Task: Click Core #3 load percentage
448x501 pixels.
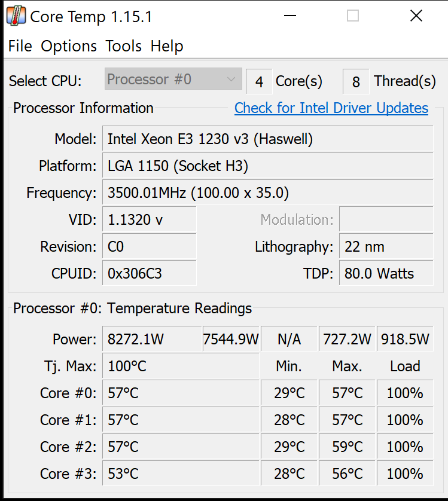Action: pos(405,473)
